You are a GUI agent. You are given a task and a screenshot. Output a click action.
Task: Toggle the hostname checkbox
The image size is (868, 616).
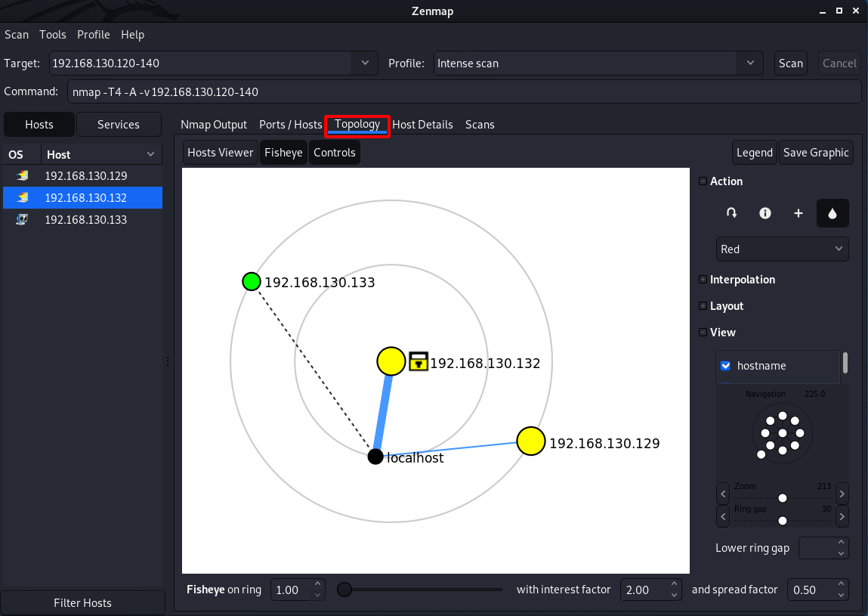(x=725, y=366)
